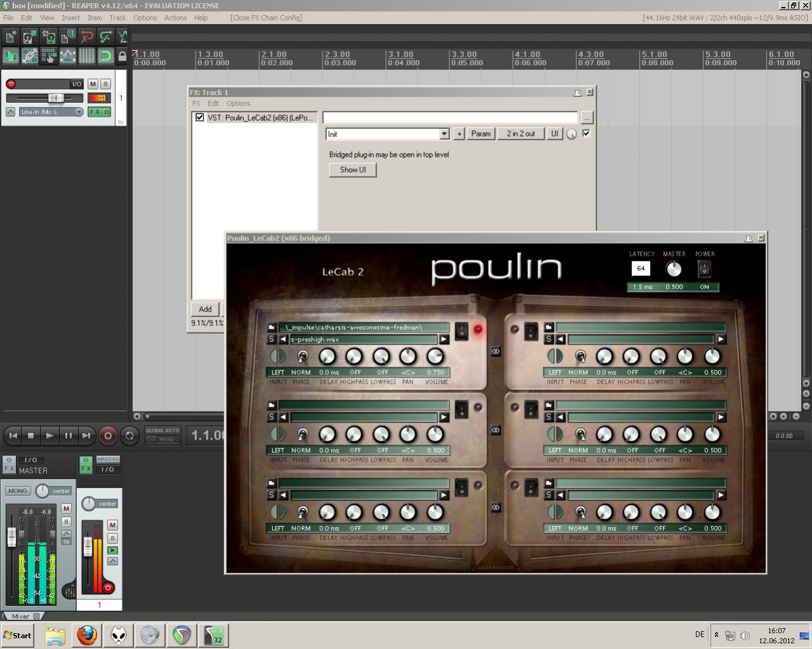812x649 pixels.
Task: Click the Add button in FX window
Action: tap(205, 309)
